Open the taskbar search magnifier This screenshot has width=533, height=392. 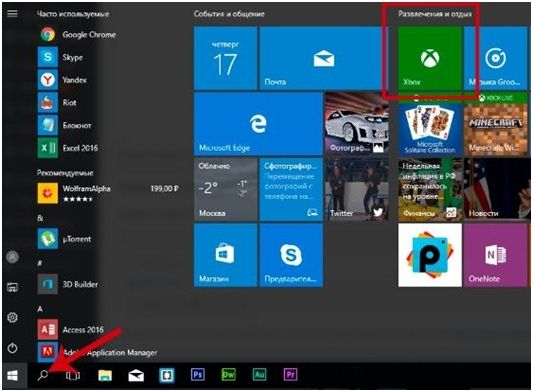click(43, 375)
